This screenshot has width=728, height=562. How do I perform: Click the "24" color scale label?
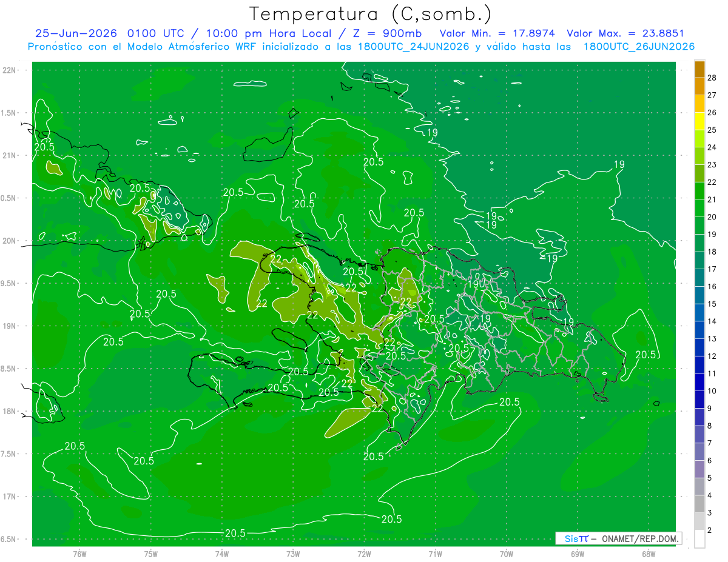click(x=713, y=147)
